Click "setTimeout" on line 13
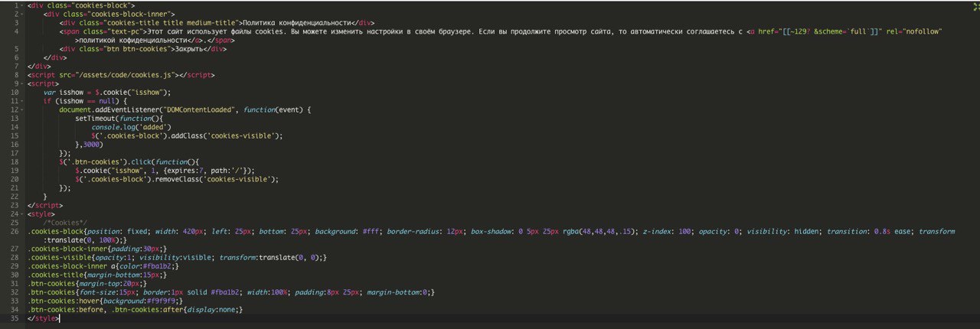This screenshot has height=329, width=980. [96, 119]
